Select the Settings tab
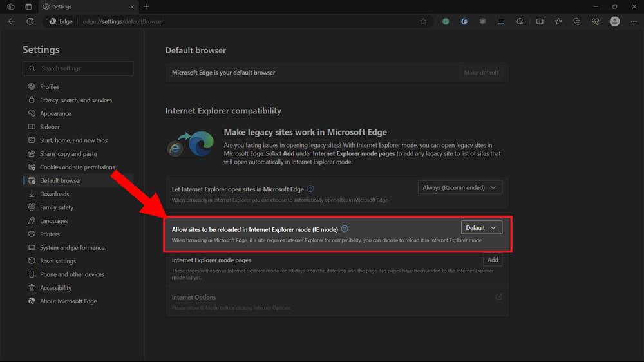644x362 pixels. (x=88, y=6)
